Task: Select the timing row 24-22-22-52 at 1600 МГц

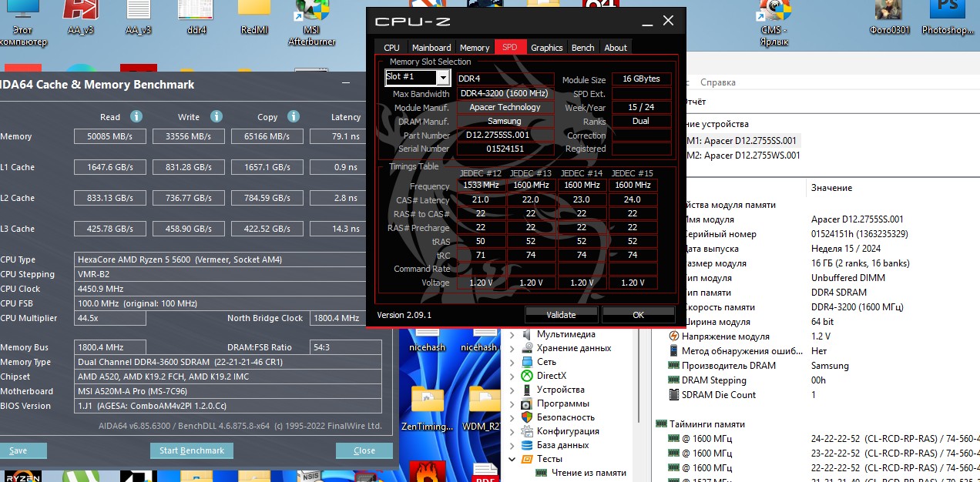Action: coord(824,439)
